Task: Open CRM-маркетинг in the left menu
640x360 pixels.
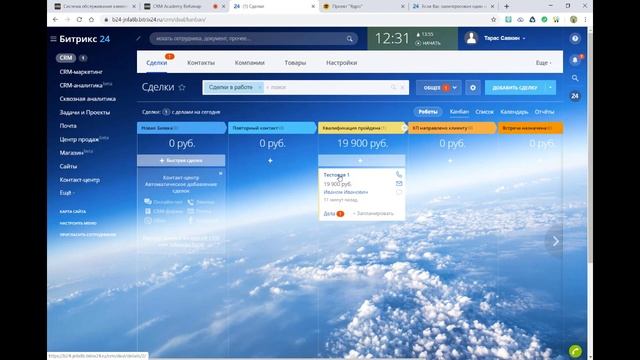Action: click(81, 72)
